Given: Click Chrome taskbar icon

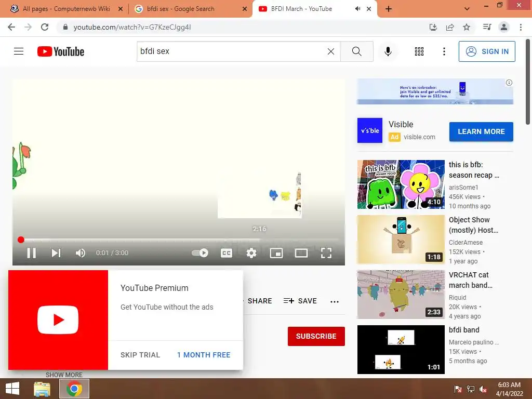Looking at the screenshot, I should (x=74, y=389).
